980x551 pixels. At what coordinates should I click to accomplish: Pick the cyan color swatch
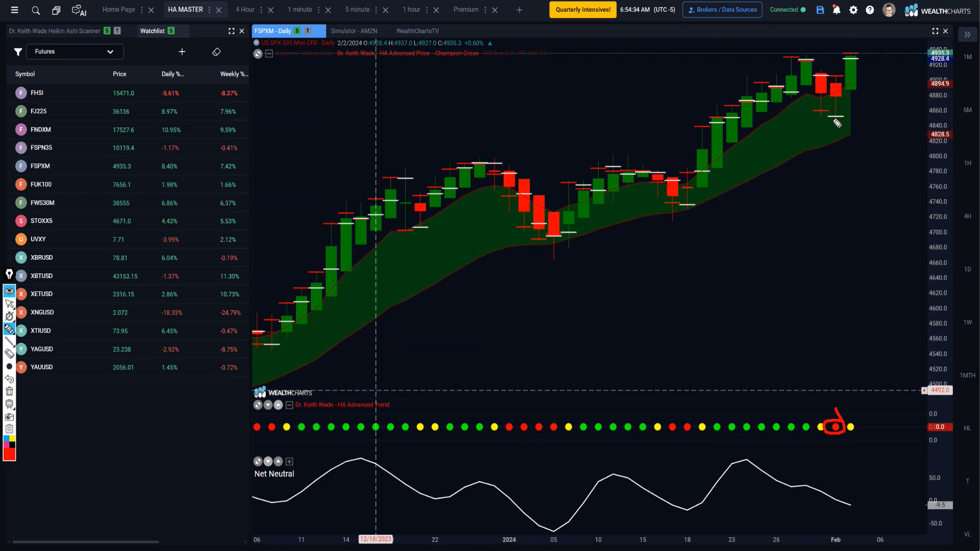7,439
